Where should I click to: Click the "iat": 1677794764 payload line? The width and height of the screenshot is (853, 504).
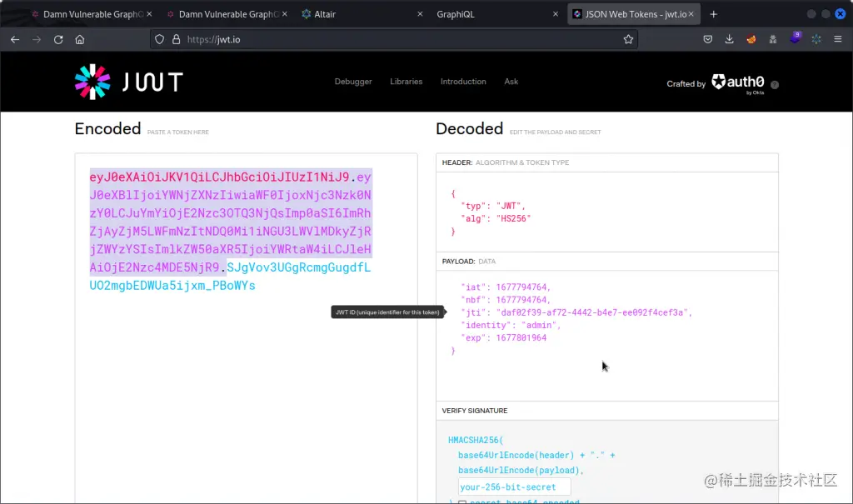(506, 287)
